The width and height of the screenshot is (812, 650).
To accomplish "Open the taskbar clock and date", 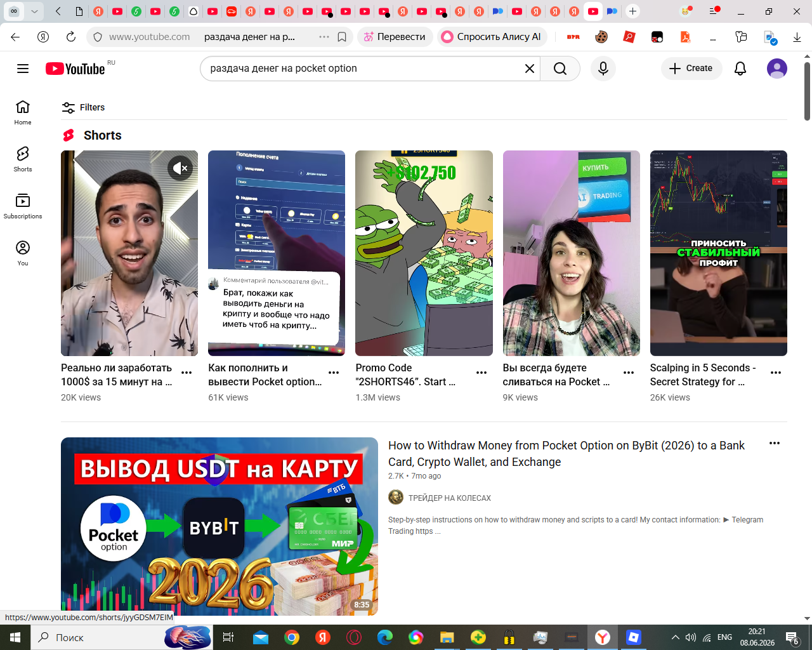I will click(x=757, y=637).
